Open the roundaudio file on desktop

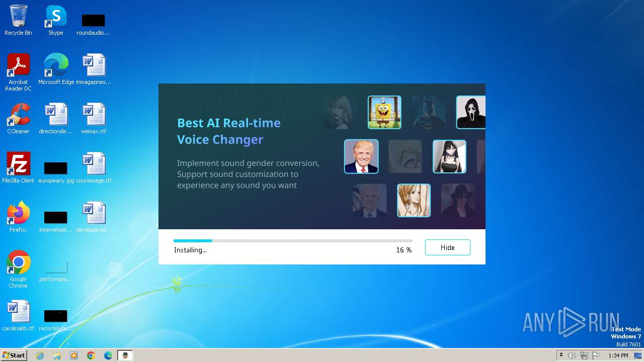click(93, 23)
